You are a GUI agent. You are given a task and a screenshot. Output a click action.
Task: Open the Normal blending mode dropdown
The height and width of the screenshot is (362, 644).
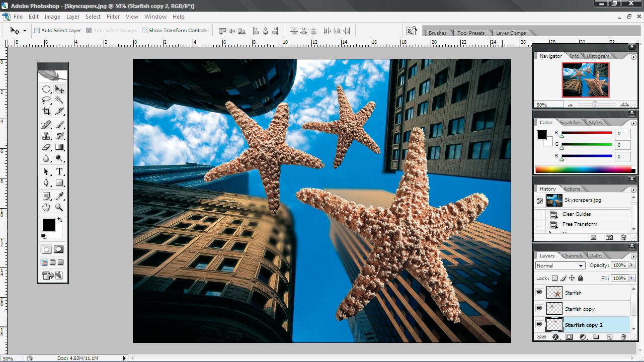click(560, 265)
